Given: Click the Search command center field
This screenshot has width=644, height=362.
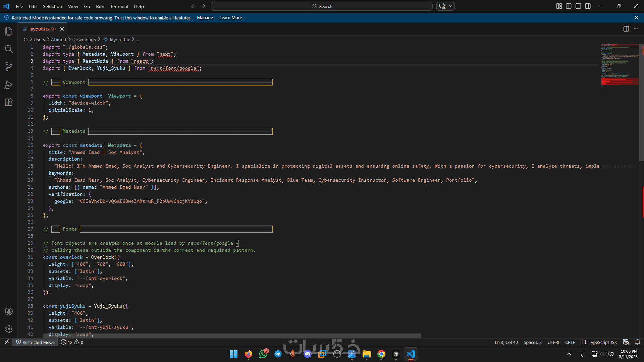Looking at the screenshot, I should [x=321, y=6].
